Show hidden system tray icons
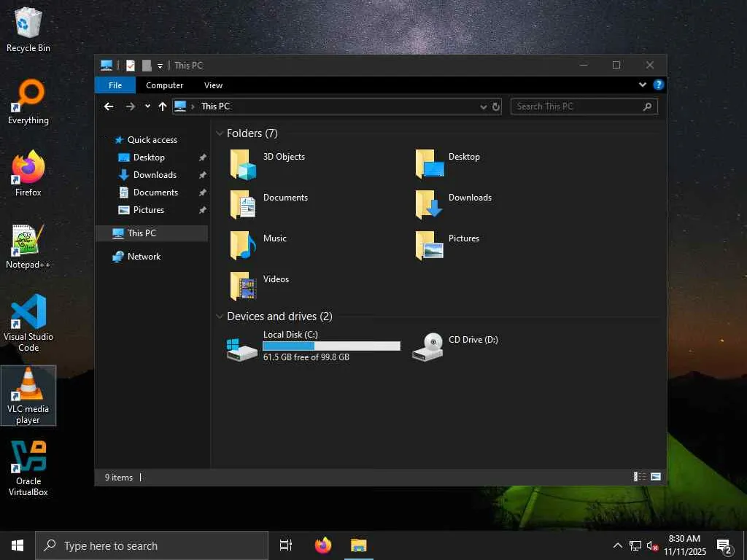Viewport: 747px width, 560px height. click(x=617, y=545)
